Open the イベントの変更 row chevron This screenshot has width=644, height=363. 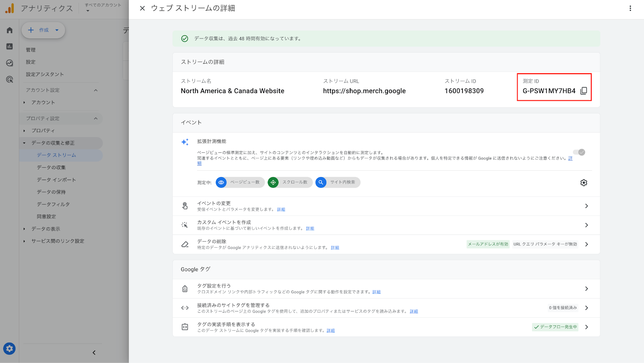tap(586, 206)
